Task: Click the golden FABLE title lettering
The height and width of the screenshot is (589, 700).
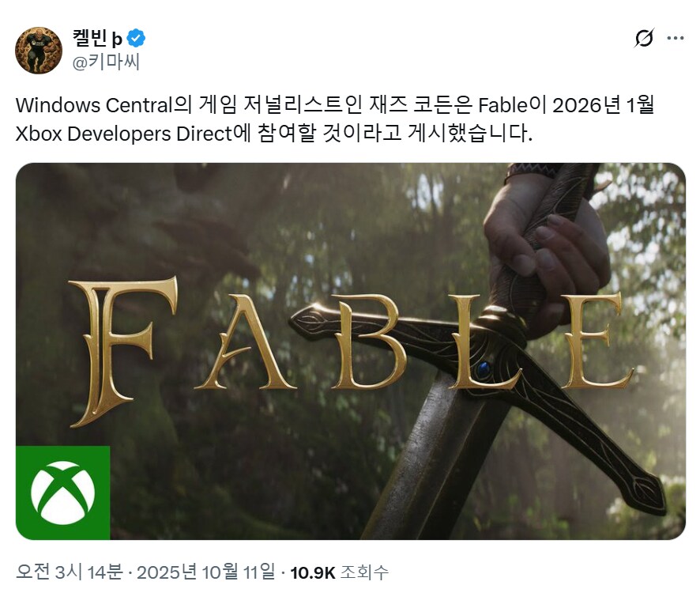Action: (x=352, y=351)
